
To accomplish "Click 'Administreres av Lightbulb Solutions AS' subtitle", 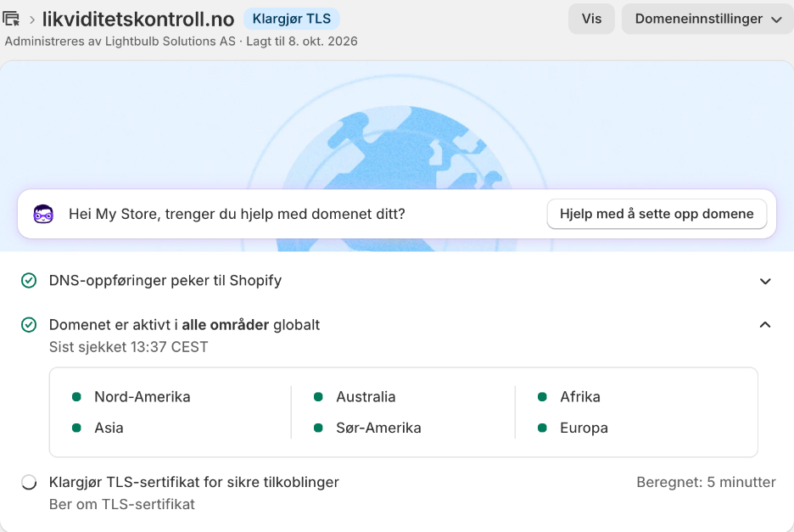I will (120, 41).
